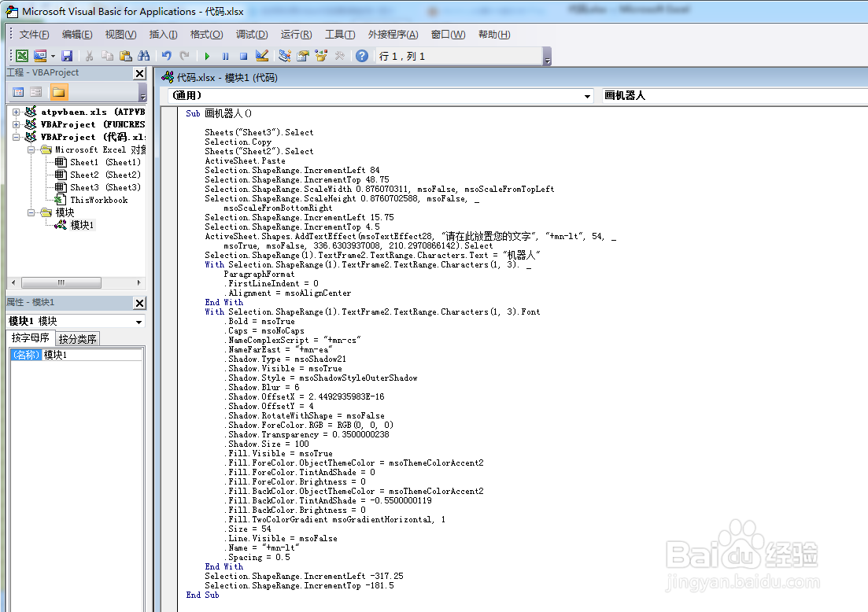
Task: Open VBA Help question mark icon
Action: click(x=361, y=56)
